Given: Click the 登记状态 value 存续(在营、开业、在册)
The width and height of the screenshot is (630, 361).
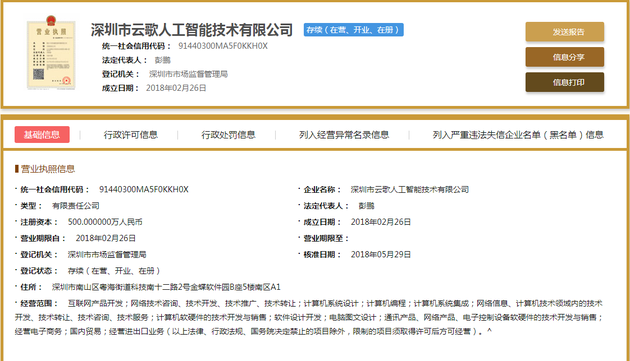Looking at the screenshot, I should tap(114, 271).
